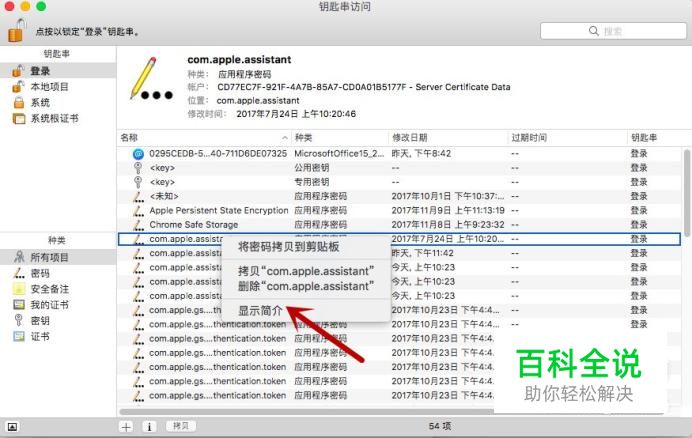The image size is (692, 438).
Task: Click the large password item icon in the detail header
Action: 151,79
